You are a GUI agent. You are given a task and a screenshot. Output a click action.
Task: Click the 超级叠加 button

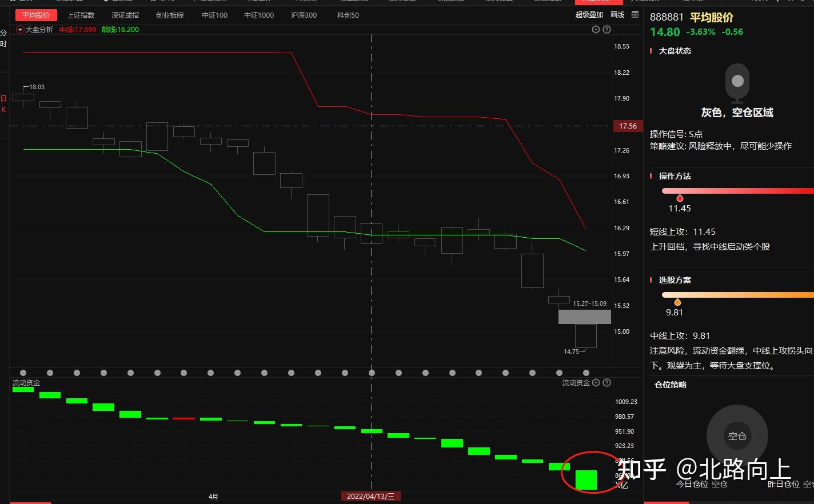pyautogui.click(x=589, y=15)
